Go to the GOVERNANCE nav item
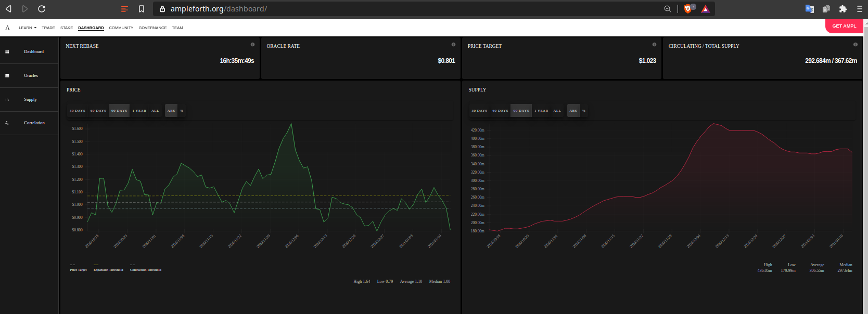 tap(152, 28)
